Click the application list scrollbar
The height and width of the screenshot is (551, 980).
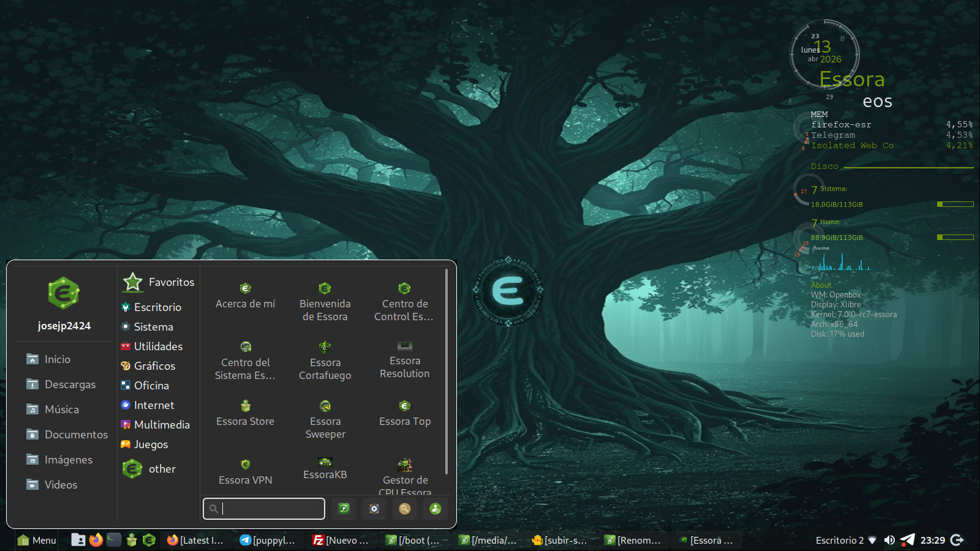(x=447, y=372)
